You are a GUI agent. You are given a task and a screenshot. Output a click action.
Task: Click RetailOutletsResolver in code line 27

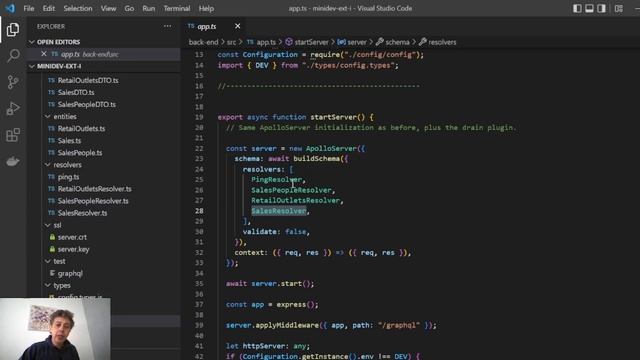point(295,200)
